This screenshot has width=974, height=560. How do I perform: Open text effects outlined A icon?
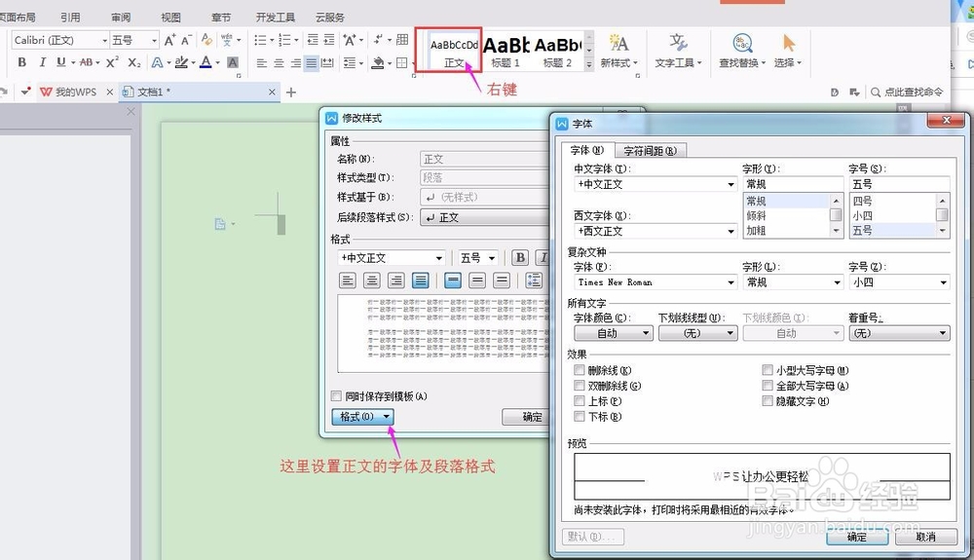[158, 62]
